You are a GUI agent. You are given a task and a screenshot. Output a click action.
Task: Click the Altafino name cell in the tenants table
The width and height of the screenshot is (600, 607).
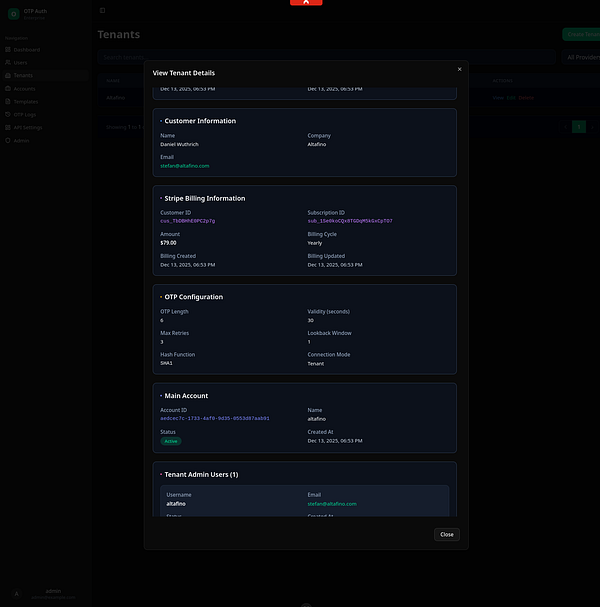click(115, 98)
